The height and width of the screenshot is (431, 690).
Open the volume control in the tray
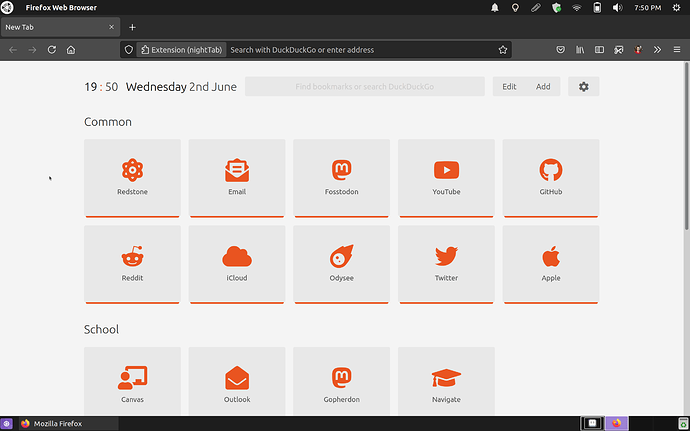click(x=617, y=7)
